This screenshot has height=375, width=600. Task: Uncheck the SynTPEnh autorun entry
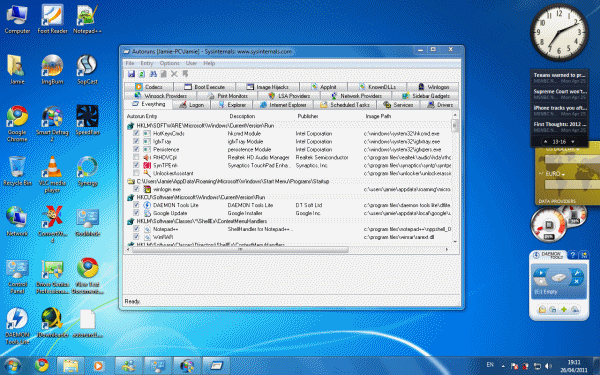point(136,165)
